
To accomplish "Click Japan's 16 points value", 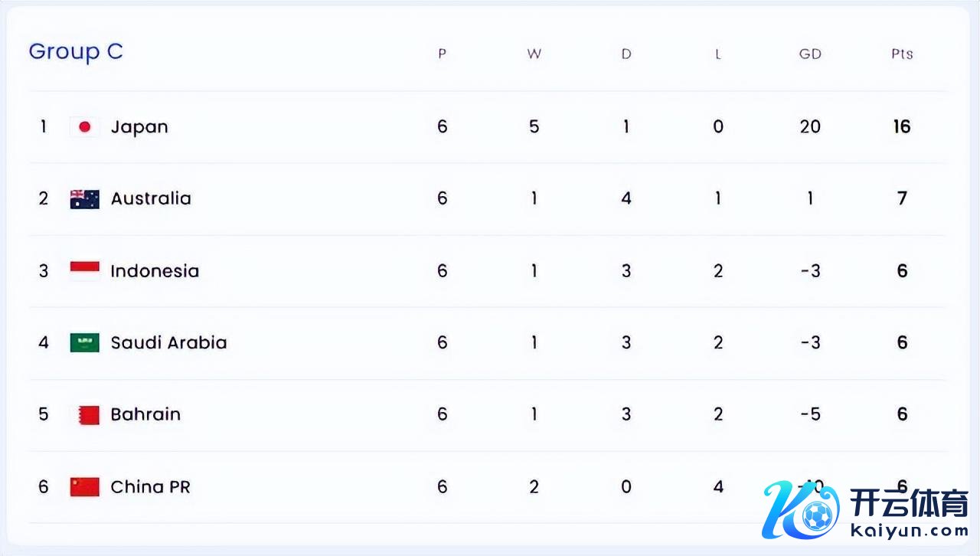I will pyautogui.click(x=902, y=127).
